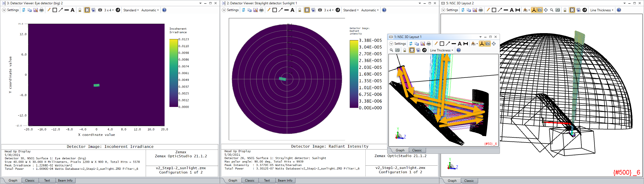Toggle rotate mode in NSC 3D Layout 1
The width and height of the screenshot is (644, 184).
pyautogui.click(x=488, y=44)
